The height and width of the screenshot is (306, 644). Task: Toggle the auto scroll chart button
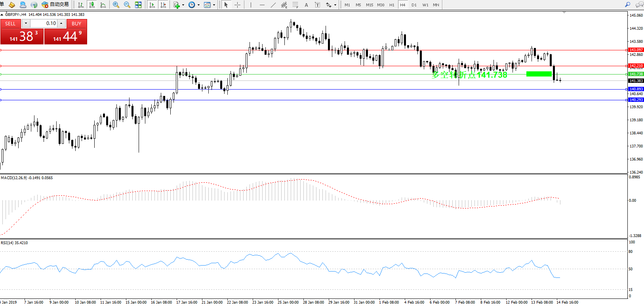tap(152, 5)
